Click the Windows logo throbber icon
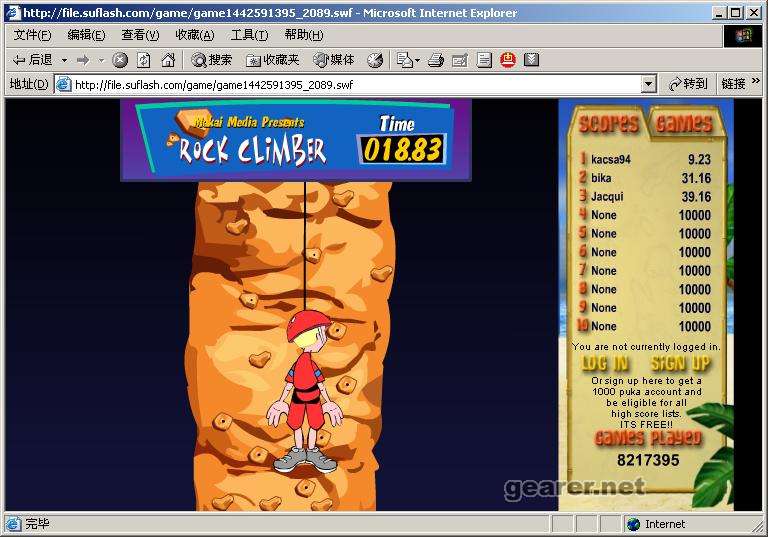Viewport: 768px width, 537px height. coord(743,36)
